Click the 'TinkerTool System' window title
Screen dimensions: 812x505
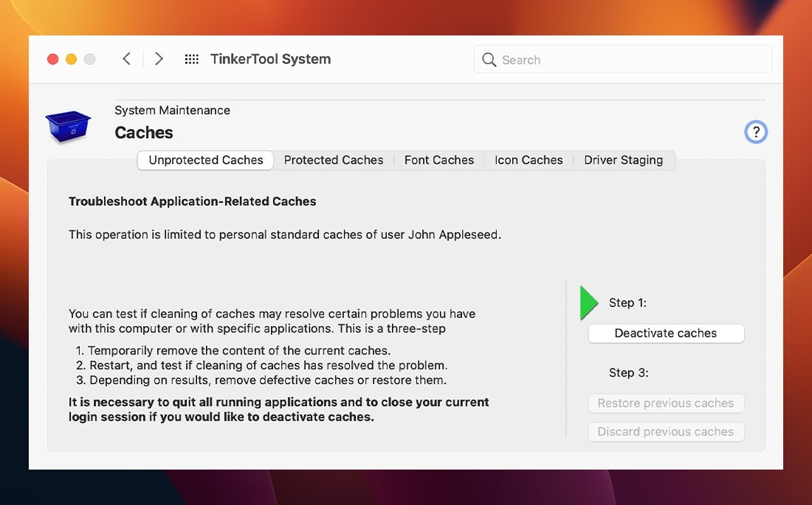(270, 59)
